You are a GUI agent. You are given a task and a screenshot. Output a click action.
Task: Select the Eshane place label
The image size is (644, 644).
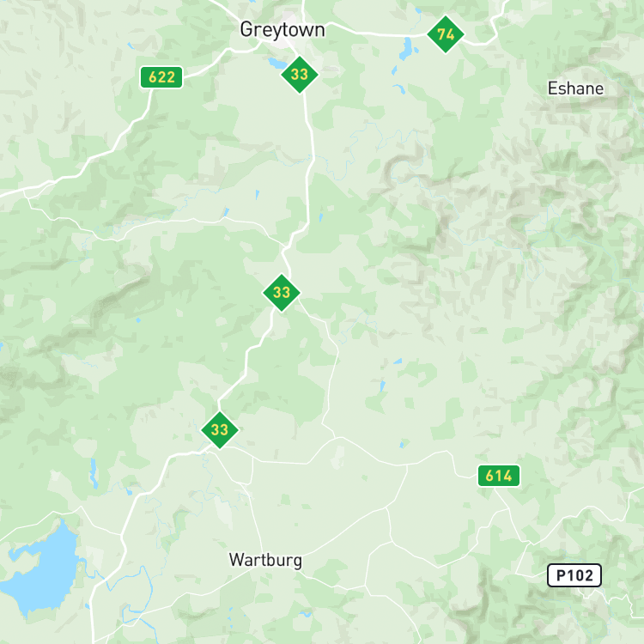pyautogui.click(x=575, y=88)
